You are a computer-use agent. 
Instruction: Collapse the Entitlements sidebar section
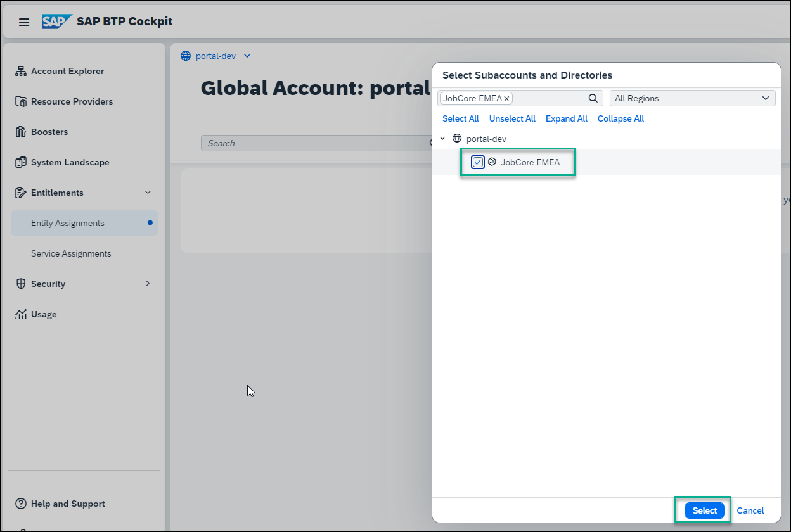click(148, 193)
